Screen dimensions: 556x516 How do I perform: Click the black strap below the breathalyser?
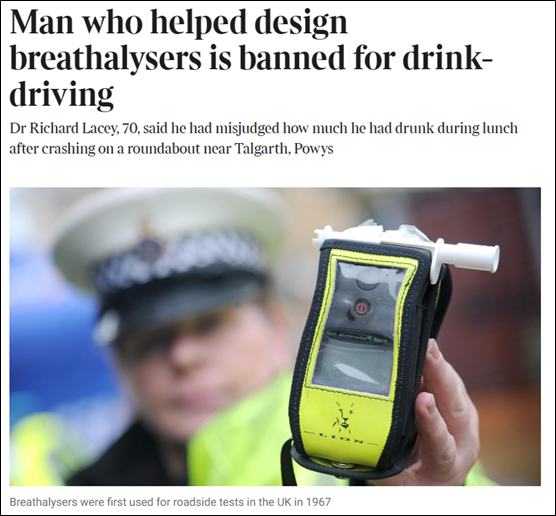[x=288, y=463]
